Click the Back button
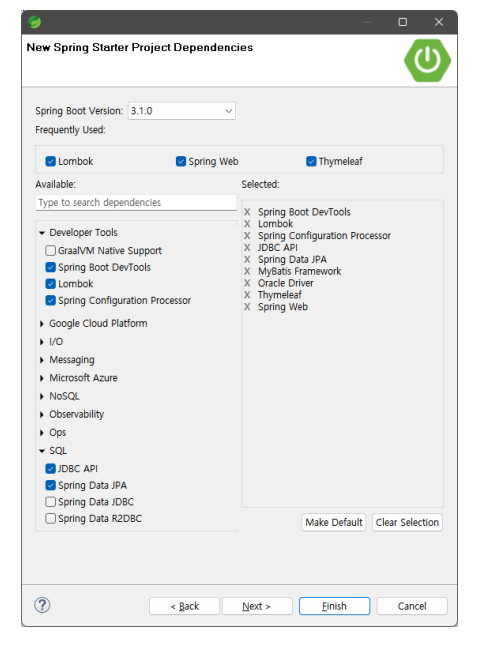The height and width of the screenshot is (654, 496). tap(184, 606)
